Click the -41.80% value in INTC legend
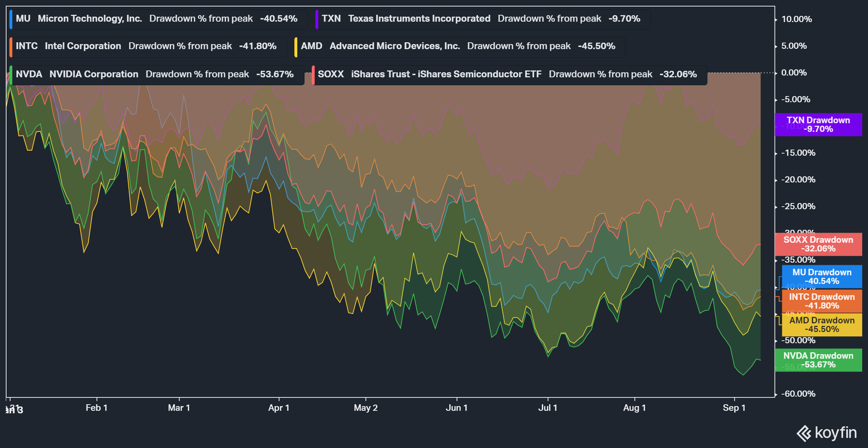Screen dimensions: 868x448 pyautogui.click(x=258, y=46)
